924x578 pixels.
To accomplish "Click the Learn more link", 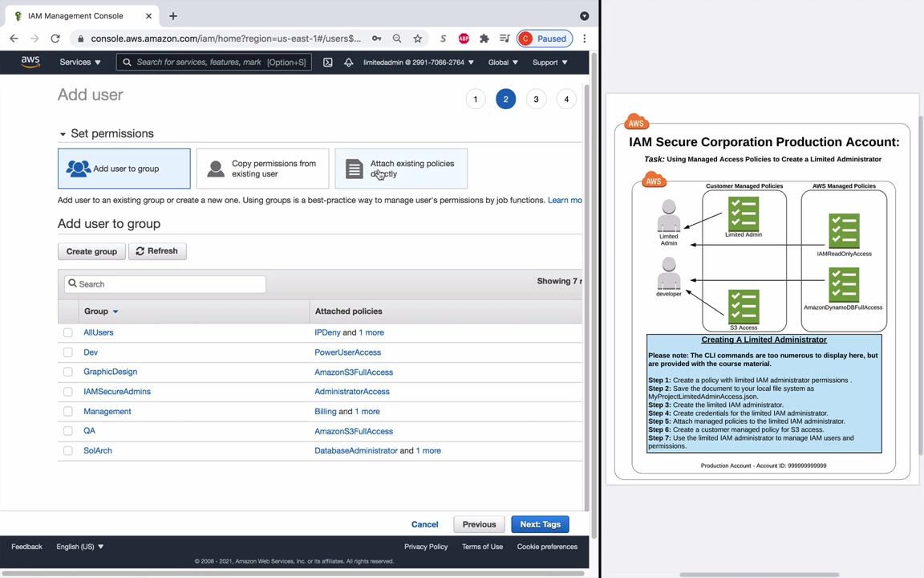I will click(x=565, y=201).
